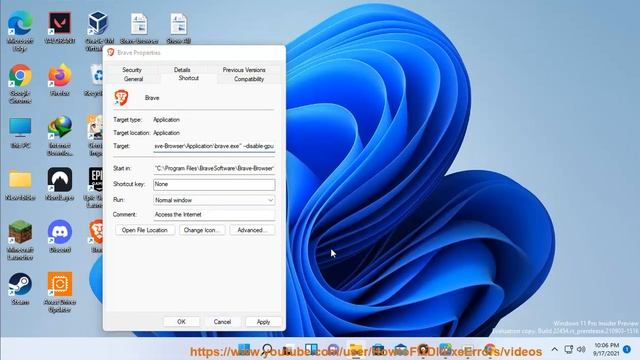
Task: Click Apply in Brave Properties
Action: [x=263, y=322]
